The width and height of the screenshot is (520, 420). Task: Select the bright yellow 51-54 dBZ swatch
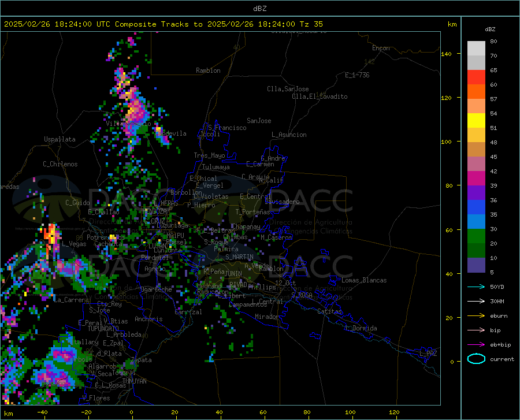click(x=476, y=120)
